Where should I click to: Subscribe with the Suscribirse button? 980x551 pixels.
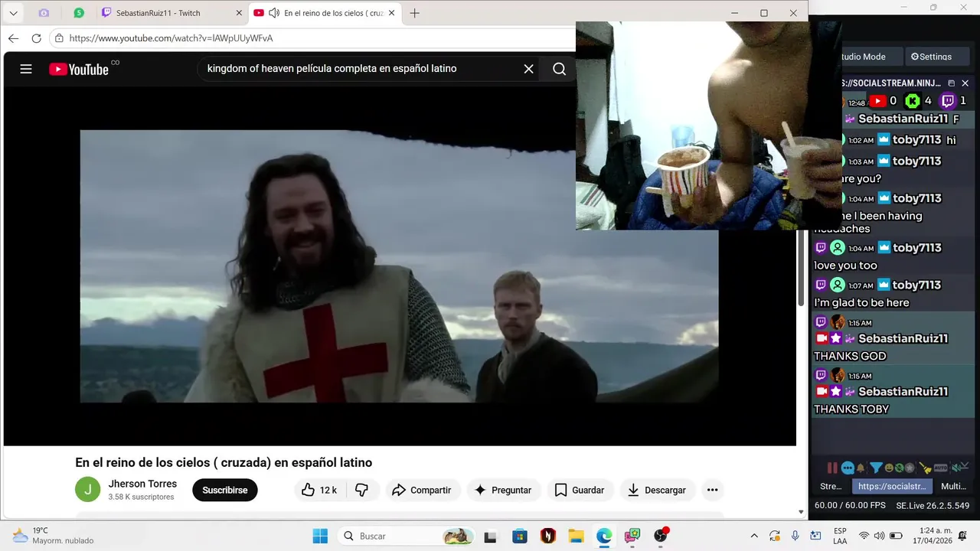tap(225, 490)
